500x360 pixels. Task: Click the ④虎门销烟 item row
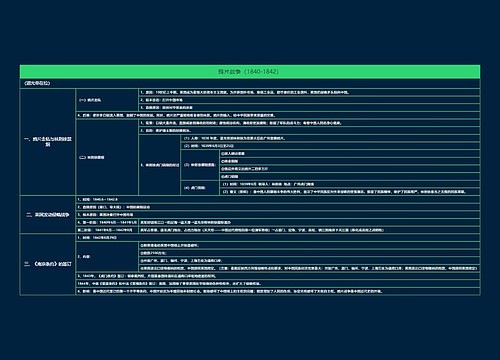point(350,177)
